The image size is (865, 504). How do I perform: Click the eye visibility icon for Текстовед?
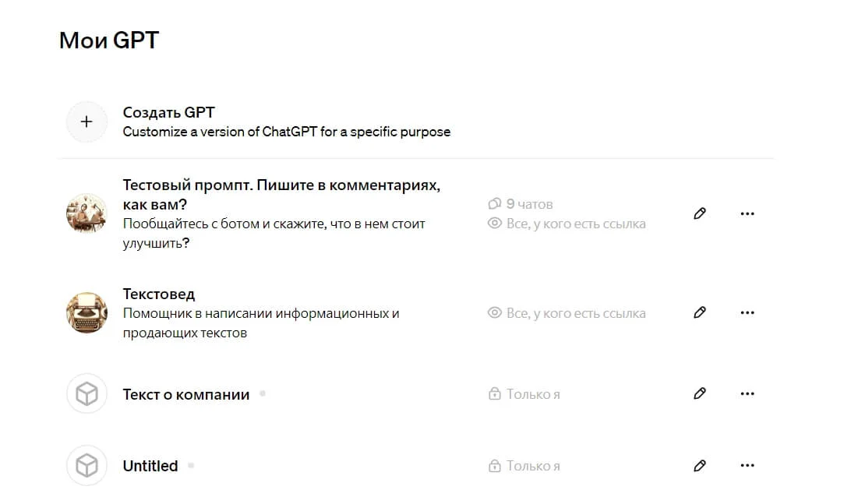(x=494, y=313)
